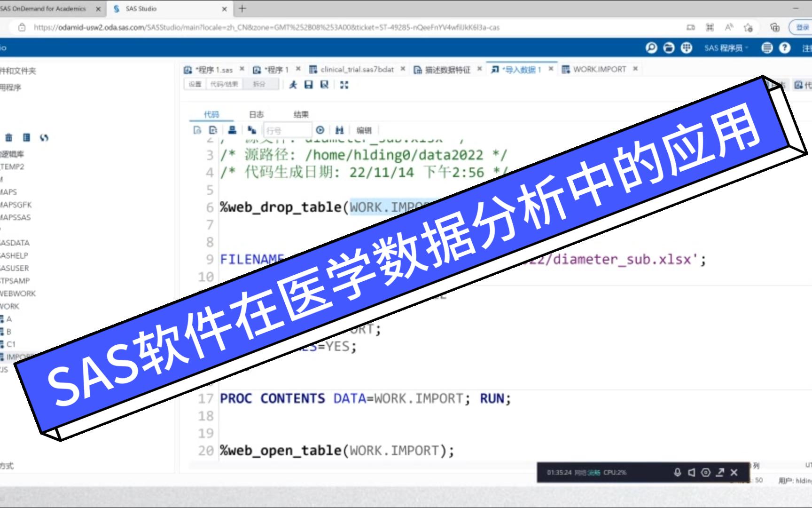This screenshot has height=508, width=812.
Task: Select the 拆分 view button
Action: pos(260,84)
